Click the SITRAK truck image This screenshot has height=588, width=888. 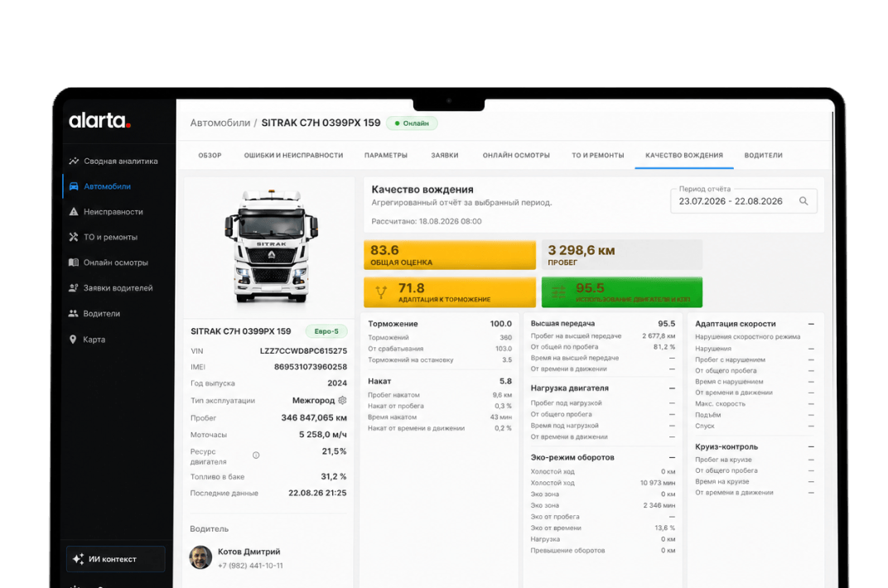[x=271, y=247]
